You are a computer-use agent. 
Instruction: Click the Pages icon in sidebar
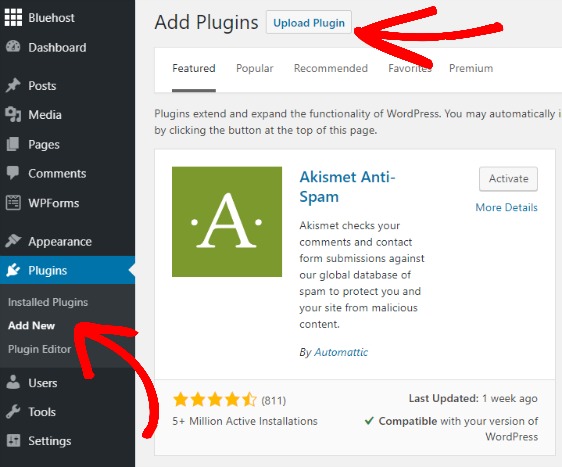click(x=13, y=144)
